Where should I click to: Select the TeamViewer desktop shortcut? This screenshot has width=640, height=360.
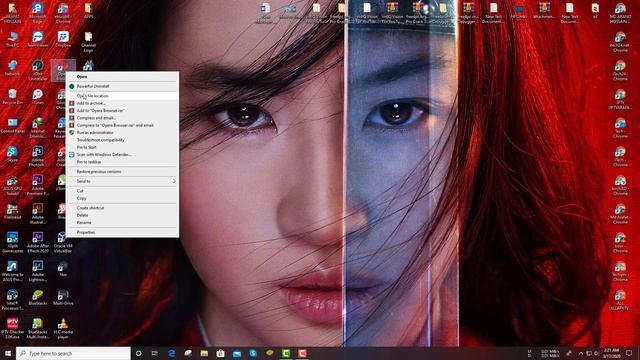pyautogui.click(x=38, y=39)
